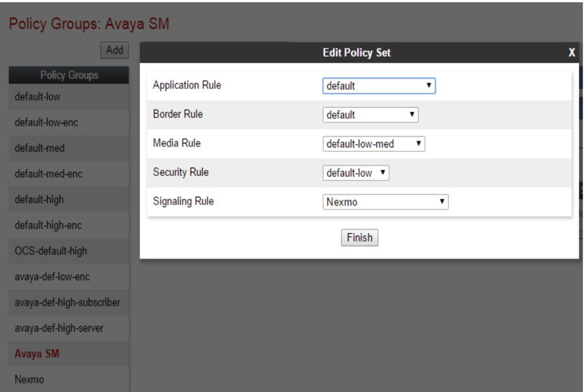Click the Policy Groups: Avaya SM heading
Screen dimensions: 584x392
click(89, 24)
